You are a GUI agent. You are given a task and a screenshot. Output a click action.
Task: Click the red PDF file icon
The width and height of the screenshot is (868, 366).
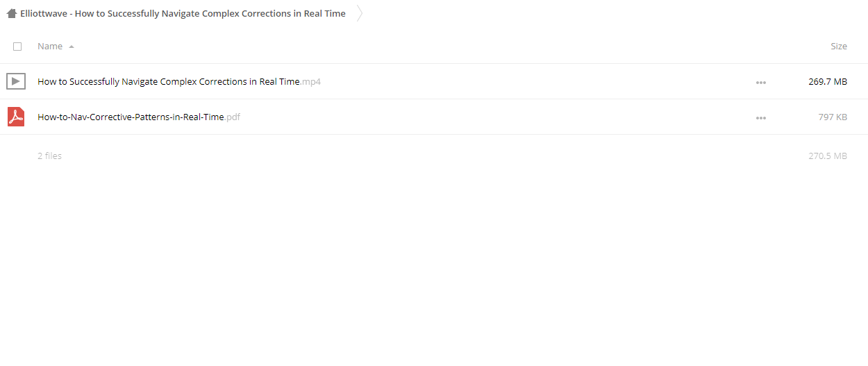16,117
